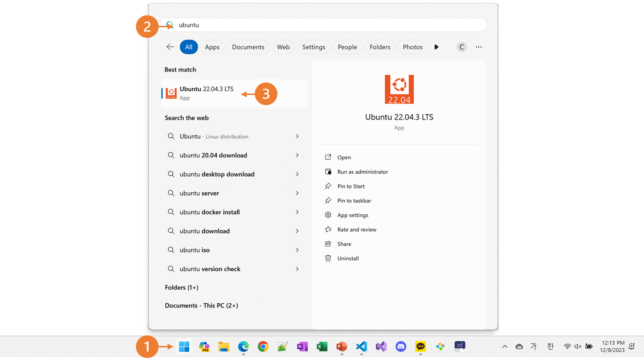
Task: Expand chevron next to ubuntu server
Action: point(297,193)
